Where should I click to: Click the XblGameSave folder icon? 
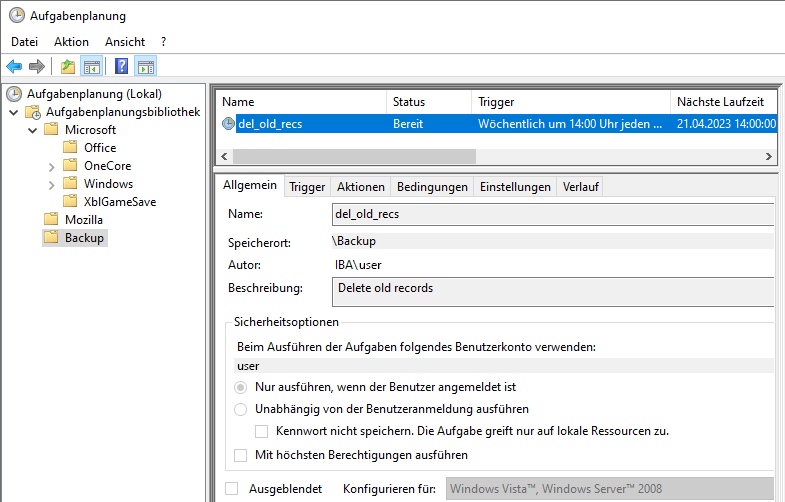click(70, 202)
